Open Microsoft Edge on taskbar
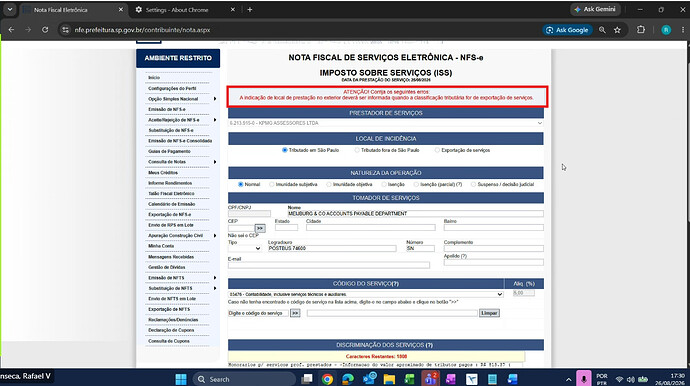This screenshot has width=690, height=386. (348, 379)
